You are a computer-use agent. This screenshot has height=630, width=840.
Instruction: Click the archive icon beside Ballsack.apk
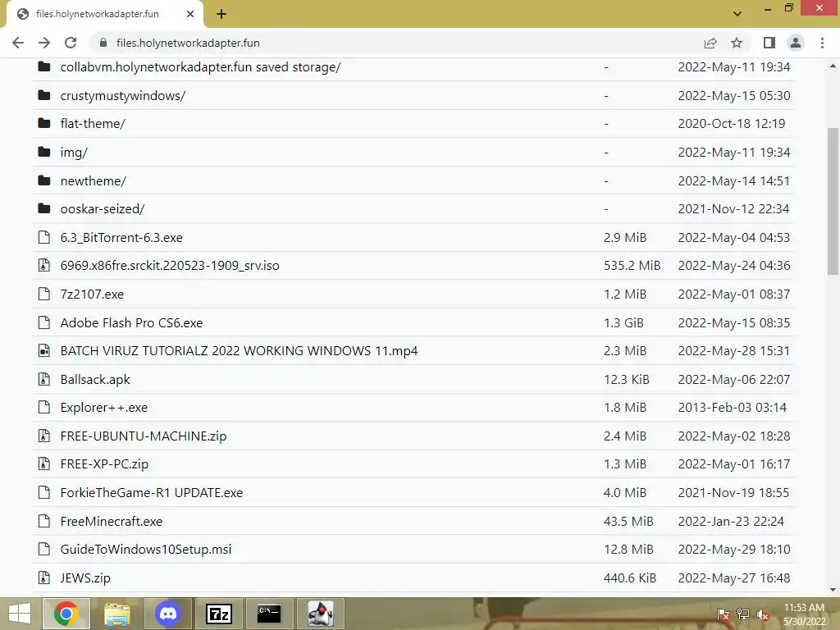[44, 379]
